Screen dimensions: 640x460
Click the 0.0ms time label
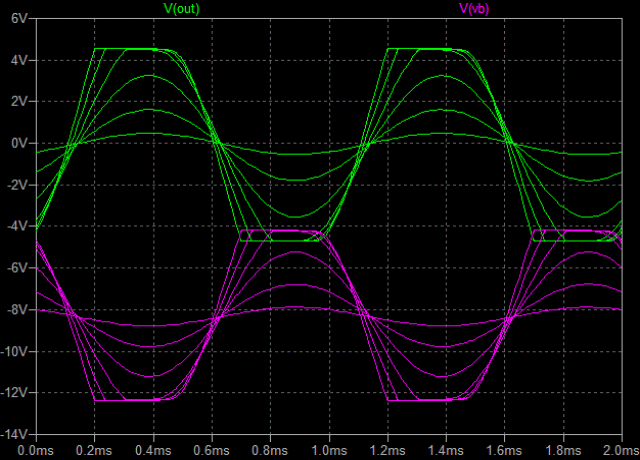pos(36,451)
